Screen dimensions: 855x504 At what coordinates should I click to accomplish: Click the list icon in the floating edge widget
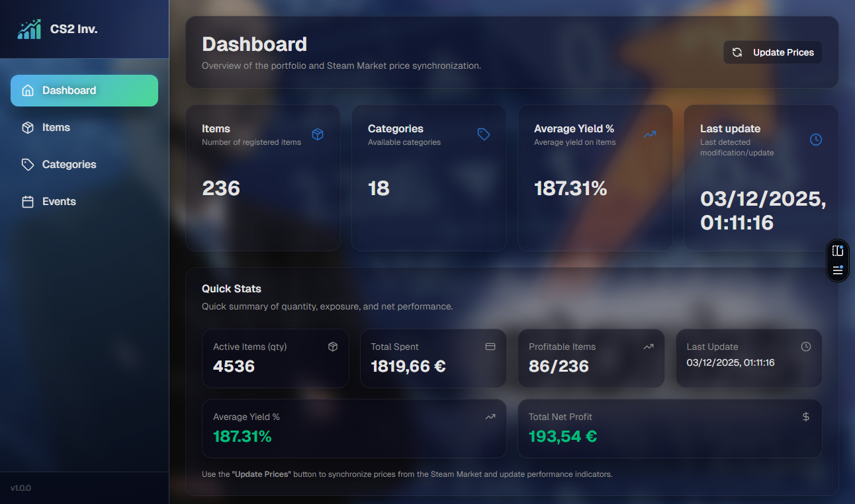click(838, 270)
